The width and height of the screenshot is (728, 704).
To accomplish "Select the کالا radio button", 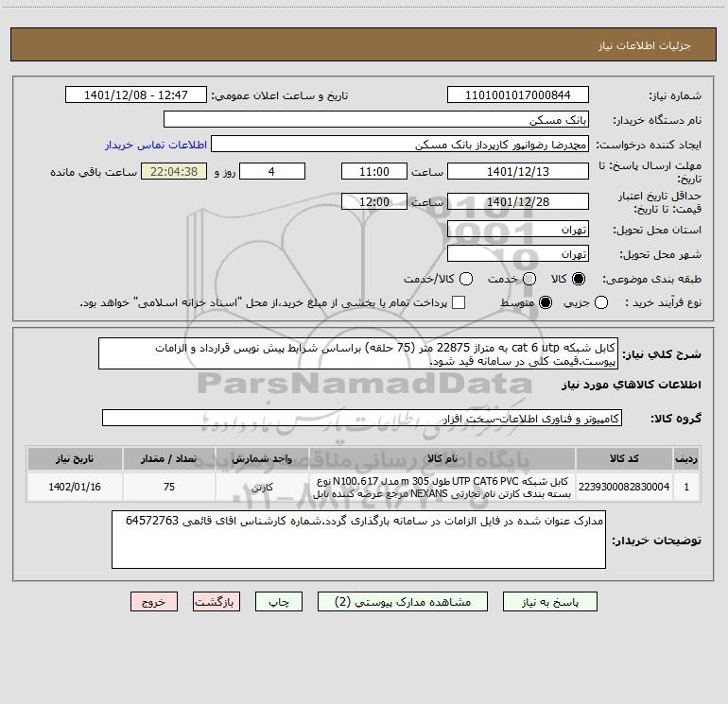I will (x=579, y=279).
